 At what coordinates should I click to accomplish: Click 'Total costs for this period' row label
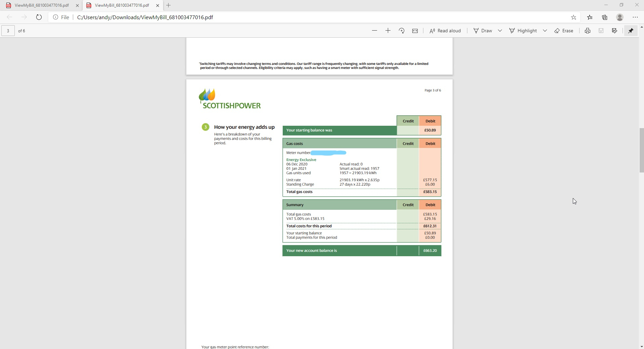tap(309, 226)
